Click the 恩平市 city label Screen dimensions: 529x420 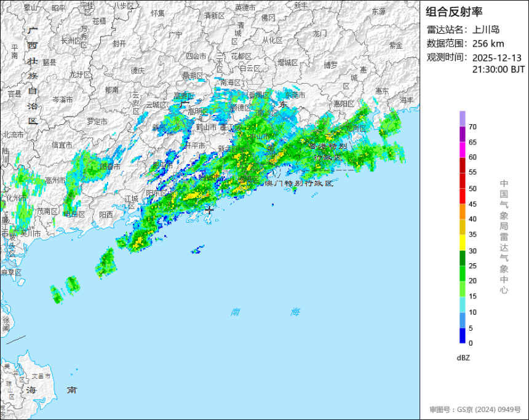click(x=162, y=165)
